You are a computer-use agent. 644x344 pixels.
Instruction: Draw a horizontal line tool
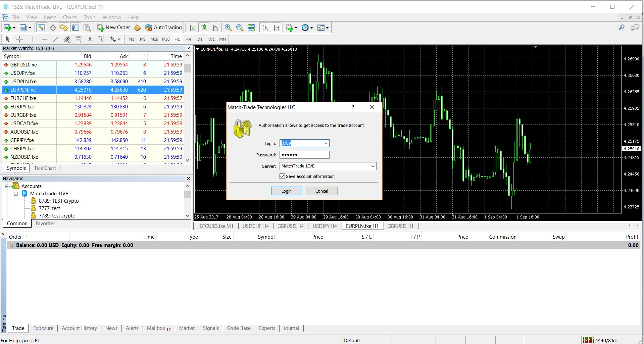click(44, 39)
